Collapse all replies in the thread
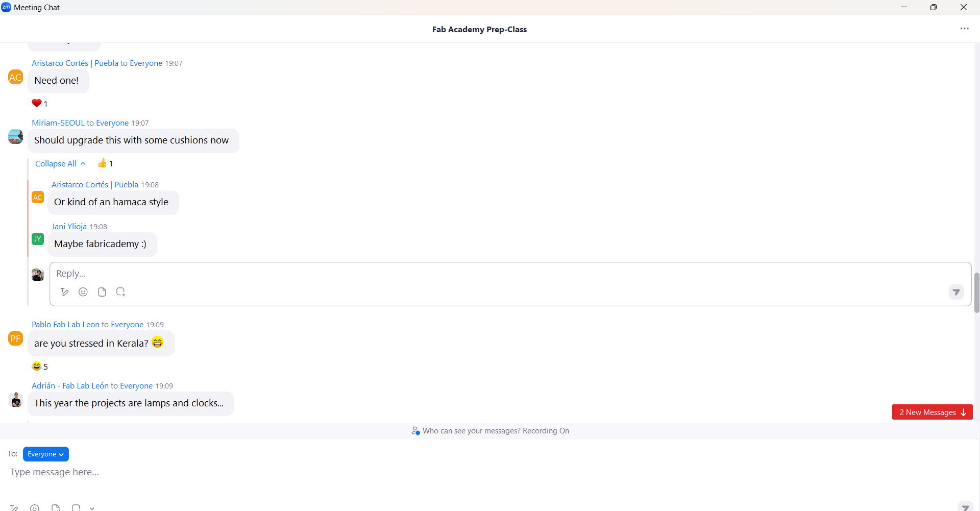The width and height of the screenshot is (980, 511). 60,163
